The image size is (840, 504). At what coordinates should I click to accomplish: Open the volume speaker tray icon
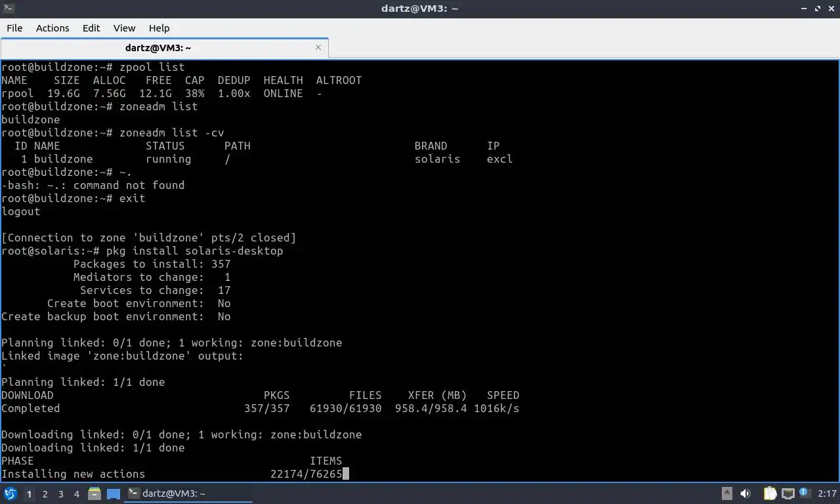coord(745,493)
